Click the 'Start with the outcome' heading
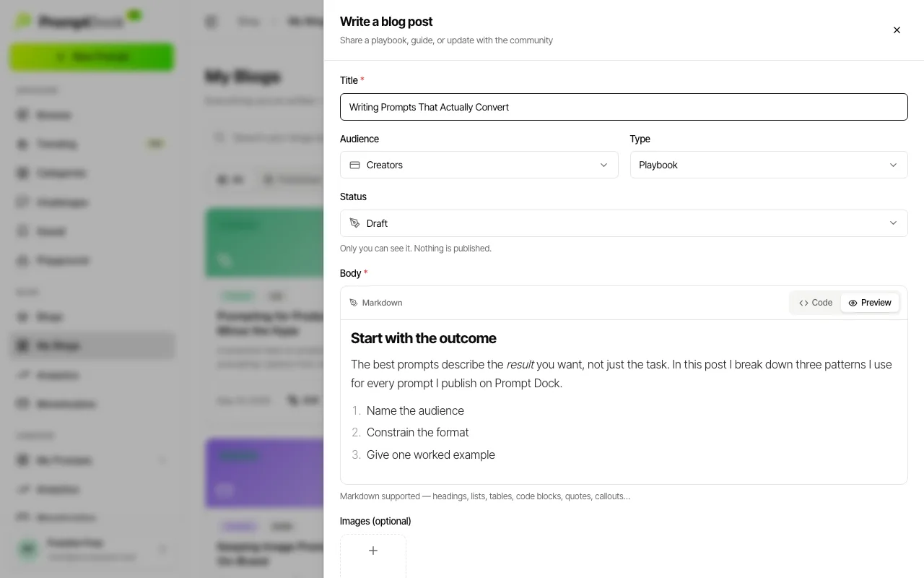 (x=424, y=338)
